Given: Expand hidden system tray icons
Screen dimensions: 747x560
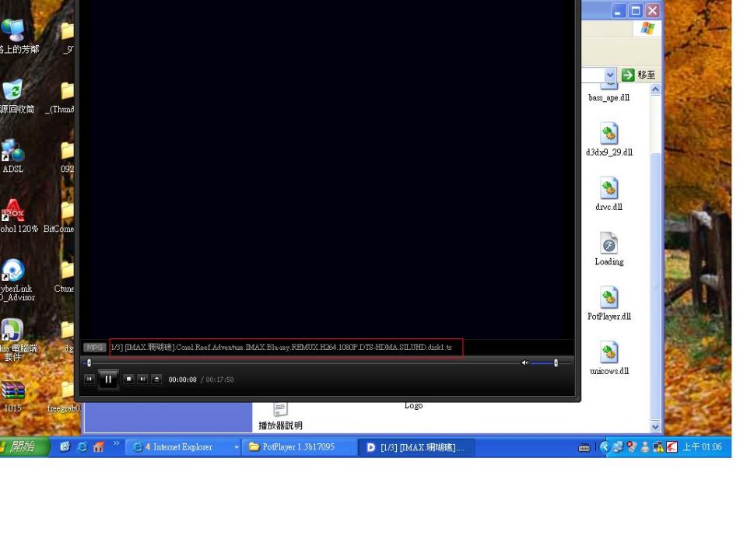Looking at the screenshot, I should (x=605, y=447).
